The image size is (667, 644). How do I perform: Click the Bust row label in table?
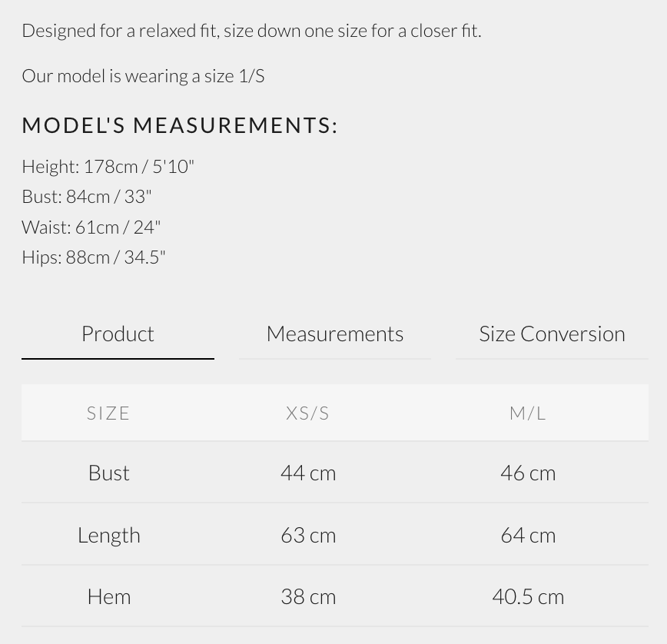[108, 473]
